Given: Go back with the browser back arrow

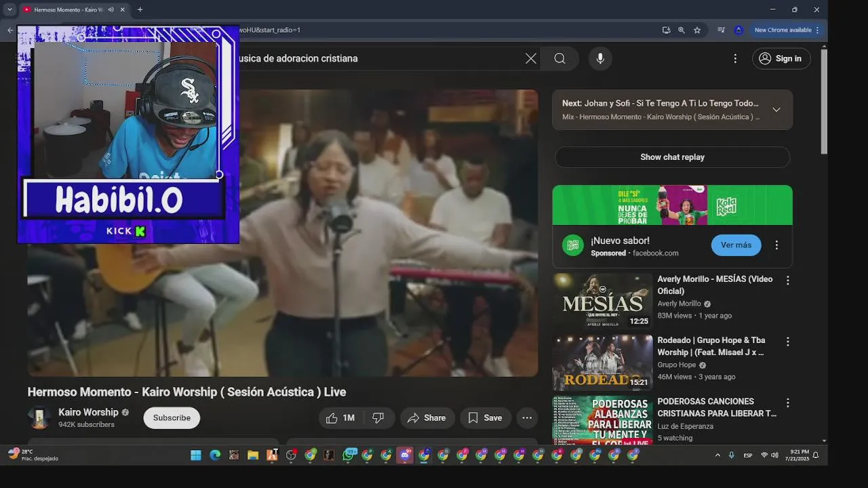Looking at the screenshot, I should [x=10, y=30].
